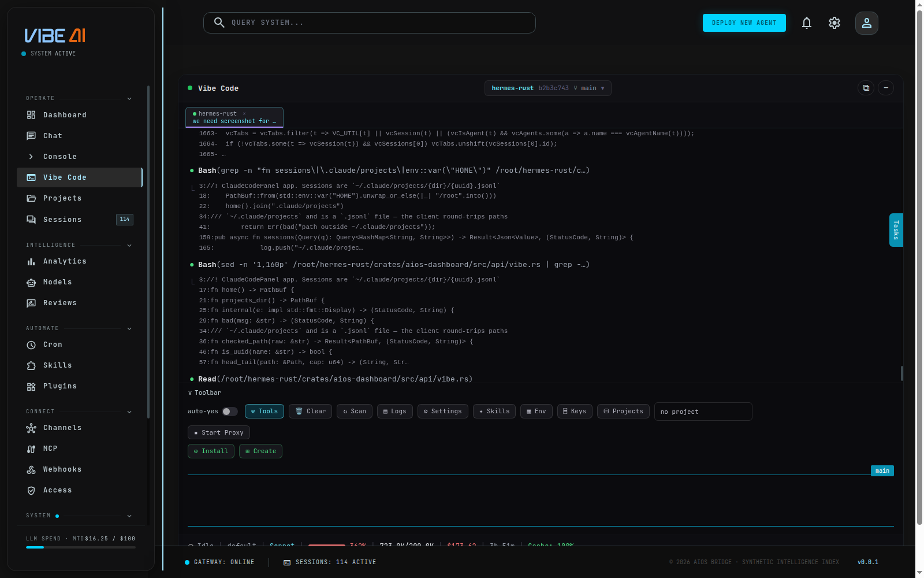The image size is (924, 578).
Task: Open Dashboard in the sidebar
Action: (79, 115)
